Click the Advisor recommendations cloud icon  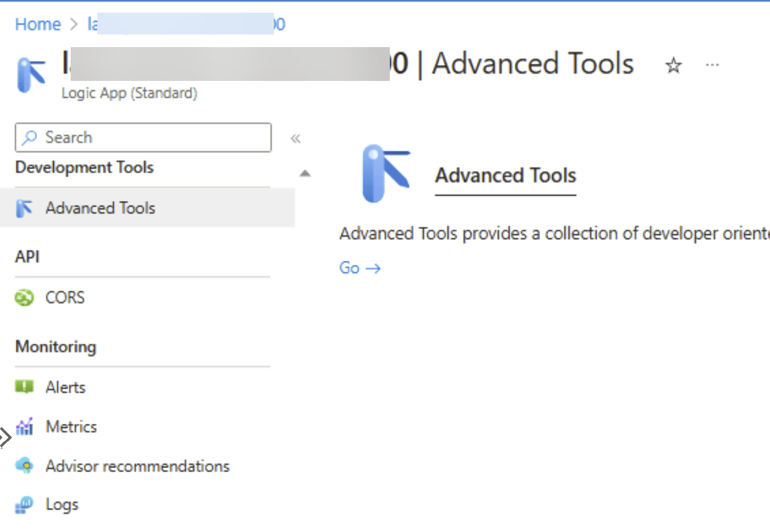pyautogui.click(x=24, y=466)
